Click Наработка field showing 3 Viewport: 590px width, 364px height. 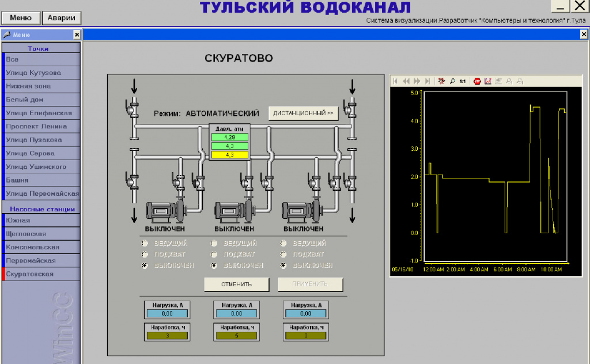[167, 335]
